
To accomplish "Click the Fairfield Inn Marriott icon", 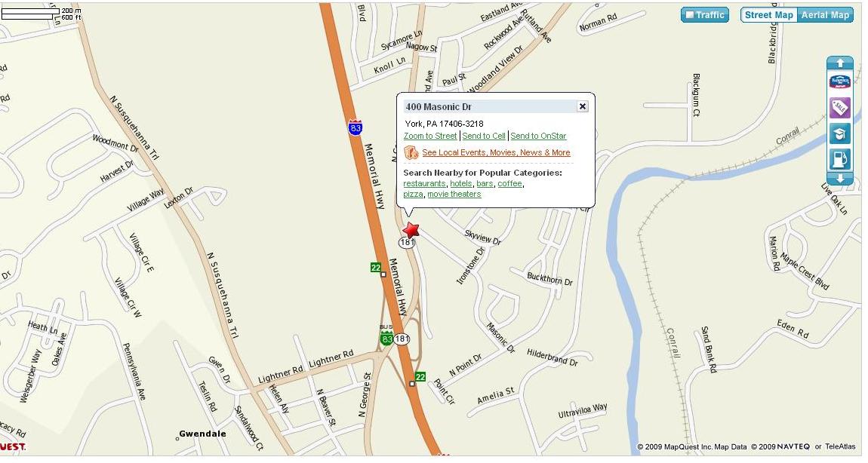I will [840, 82].
